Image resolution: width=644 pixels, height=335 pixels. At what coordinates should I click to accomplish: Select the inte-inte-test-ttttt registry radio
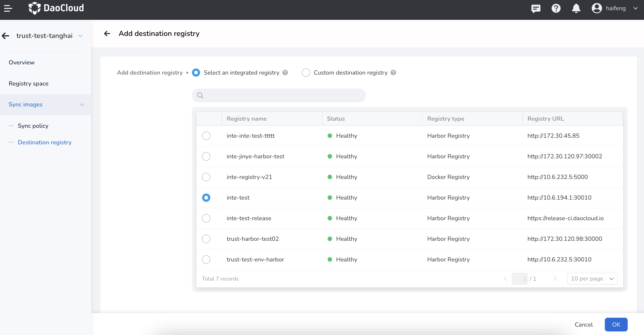click(206, 136)
